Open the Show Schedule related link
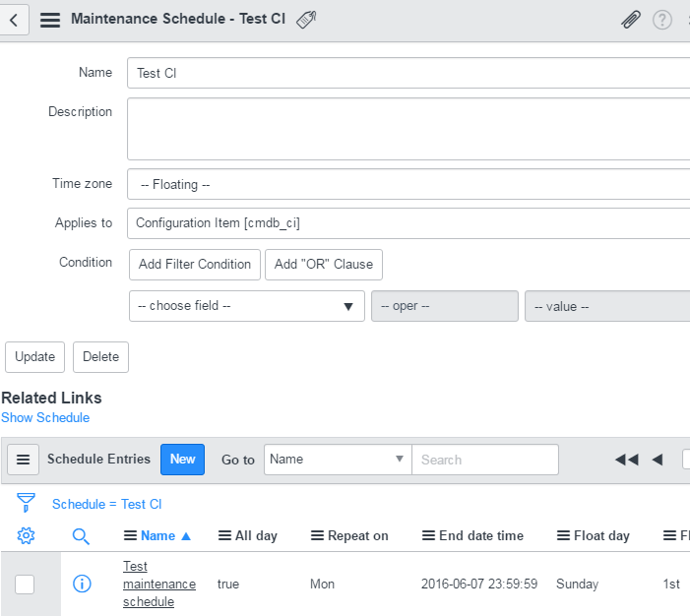690x616 pixels. [45, 417]
